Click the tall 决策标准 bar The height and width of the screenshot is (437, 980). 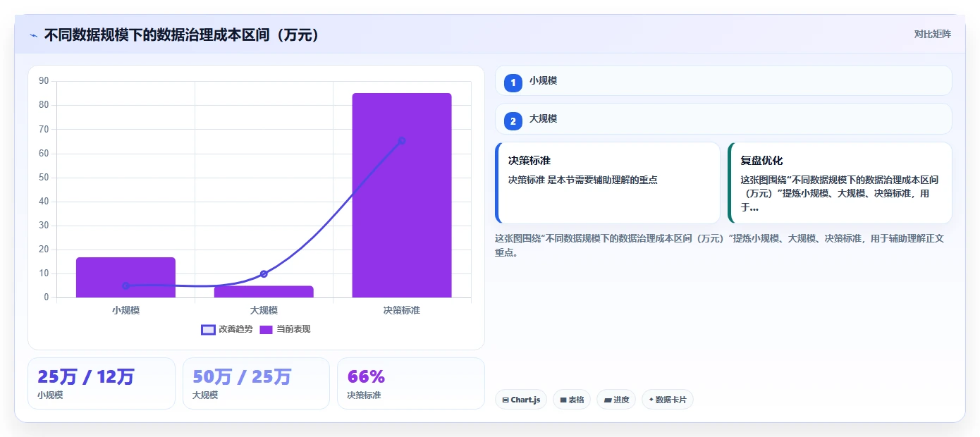click(402, 195)
